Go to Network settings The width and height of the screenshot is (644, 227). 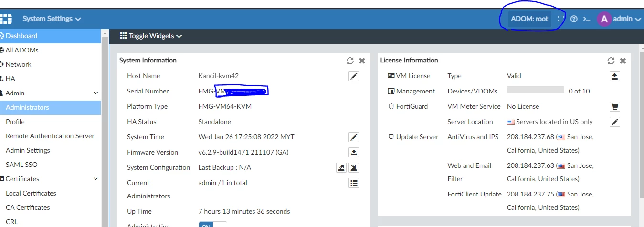point(51,64)
